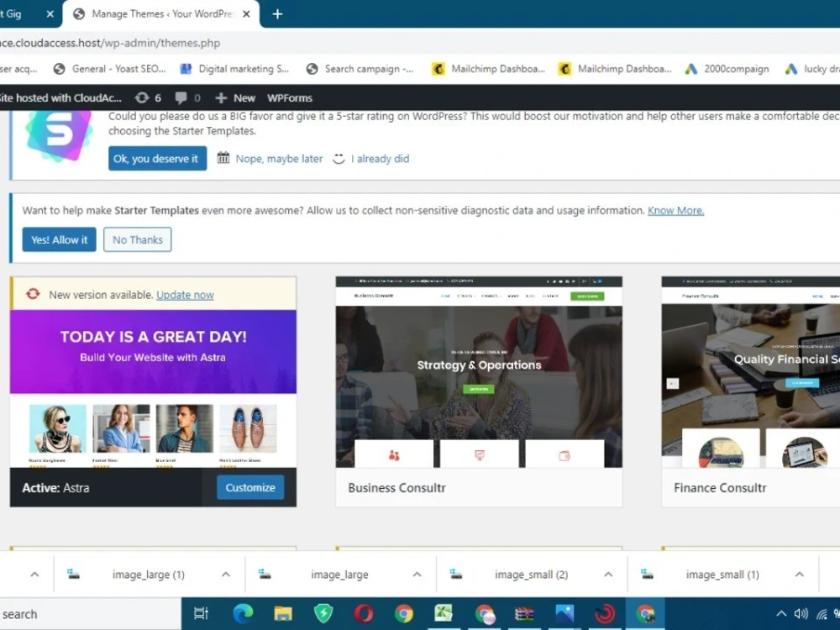Click the Business Consultr theme name
The width and height of the screenshot is (840, 630).
397,488
